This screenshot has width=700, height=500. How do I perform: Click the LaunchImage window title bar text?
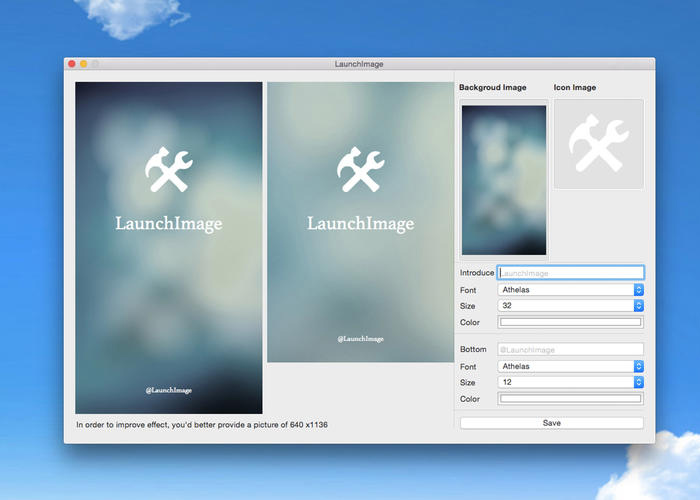click(x=359, y=64)
